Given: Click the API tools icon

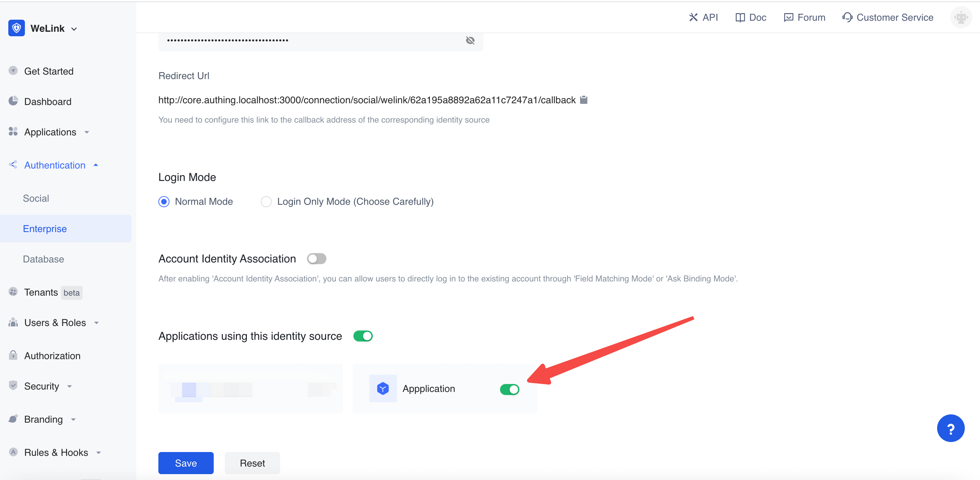Looking at the screenshot, I should click(x=693, y=18).
